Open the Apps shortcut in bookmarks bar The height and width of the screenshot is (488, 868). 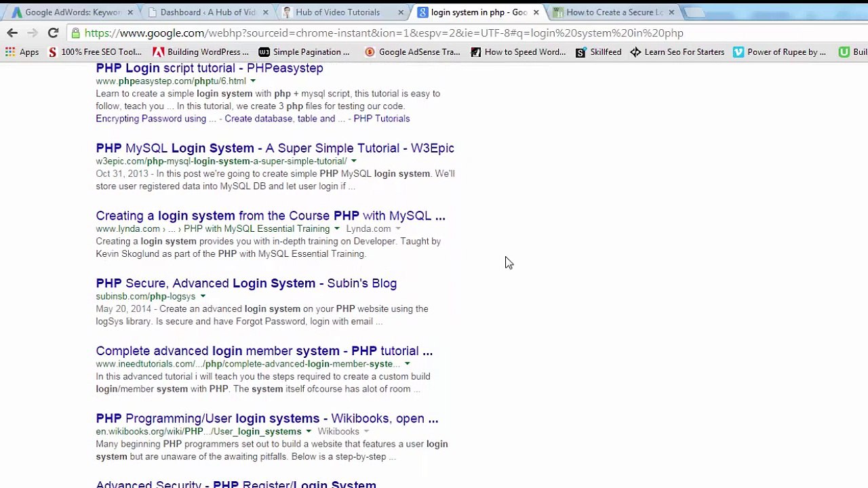[22, 52]
